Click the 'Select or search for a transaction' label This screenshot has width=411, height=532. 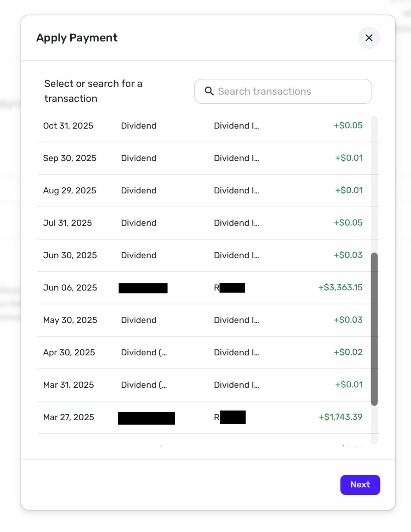pyautogui.click(x=93, y=91)
